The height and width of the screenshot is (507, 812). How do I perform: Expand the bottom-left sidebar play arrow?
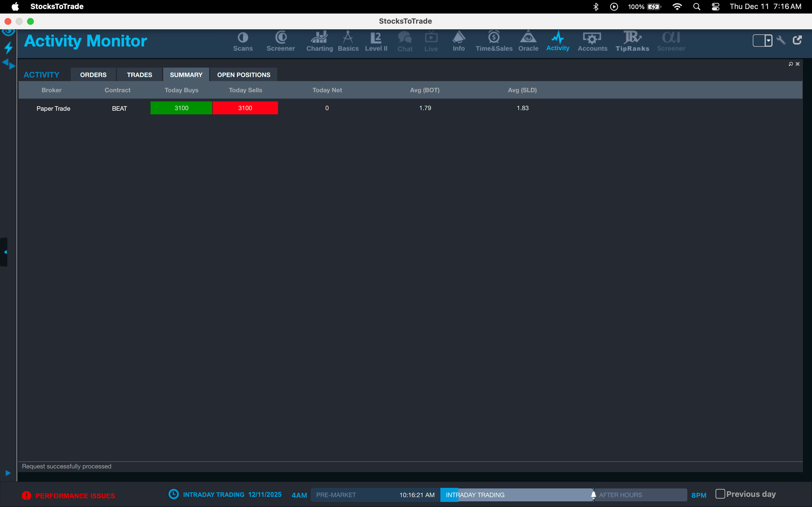click(8, 473)
